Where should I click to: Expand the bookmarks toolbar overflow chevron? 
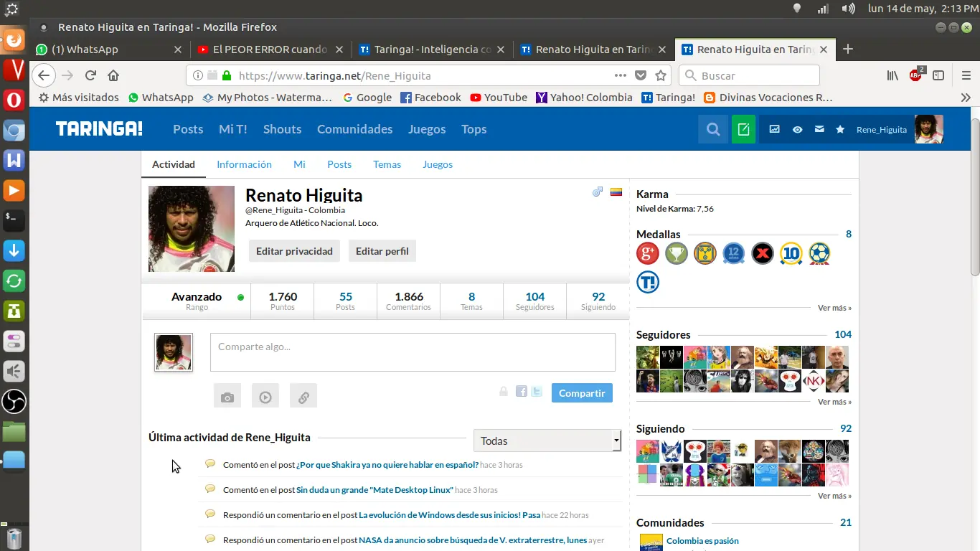(x=966, y=98)
